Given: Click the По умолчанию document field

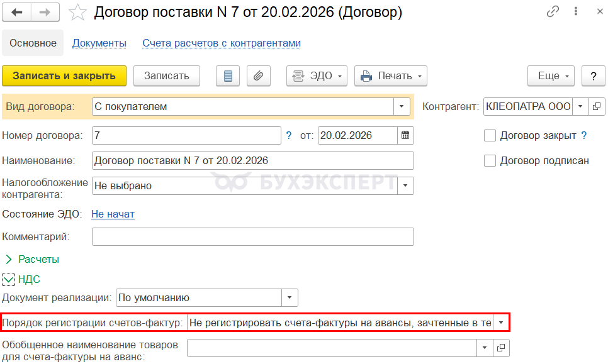Looking at the screenshot, I should coord(199,298).
